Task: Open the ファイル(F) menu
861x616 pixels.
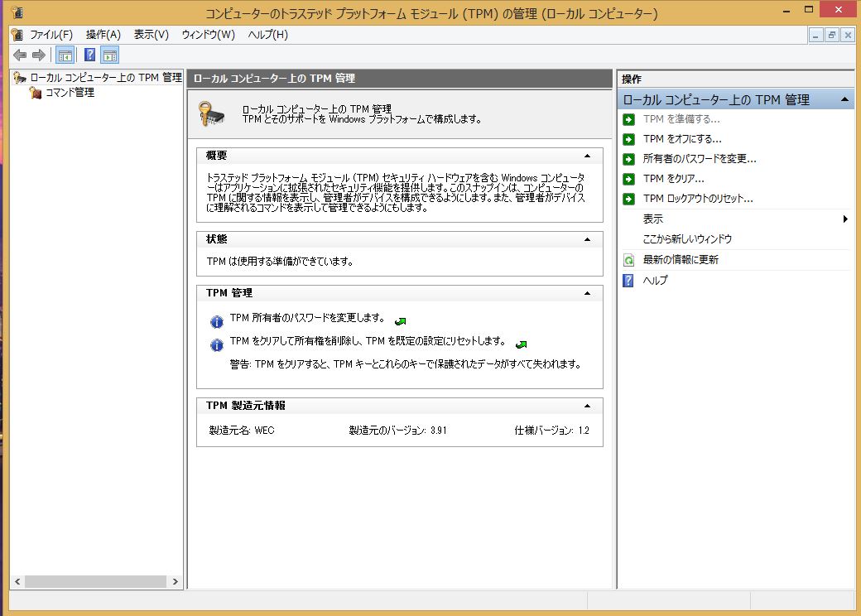Action: (51, 35)
